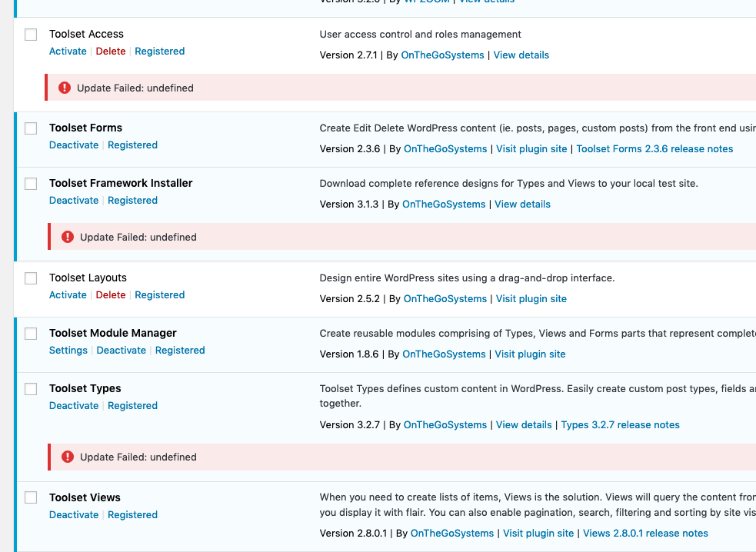This screenshot has width=756, height=552.
Task: Visit plugin site for Toolset Module Manager
Action: pyautogui.click(x=531, y=354)
